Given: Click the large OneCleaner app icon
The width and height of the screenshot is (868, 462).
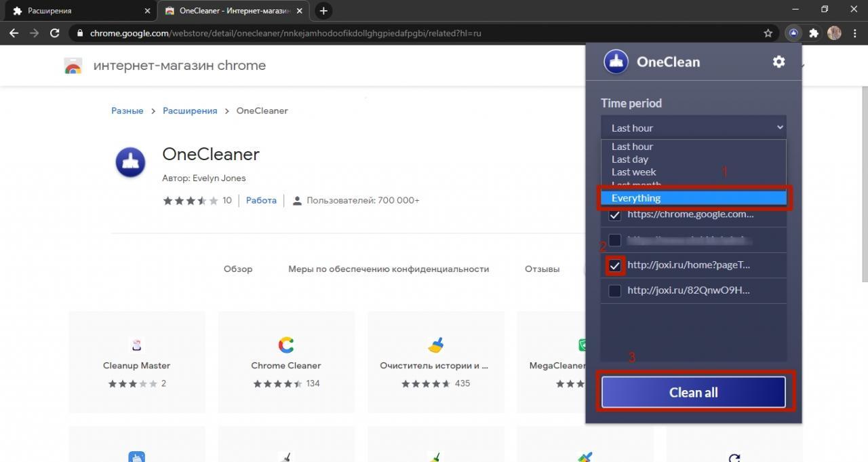Looking at the screenshot, I should [130, 162].
